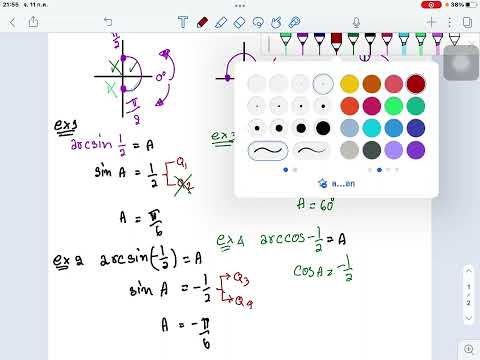Tap the microphone recording icon
Screen dimensions: 480x360
click(356, 22)
